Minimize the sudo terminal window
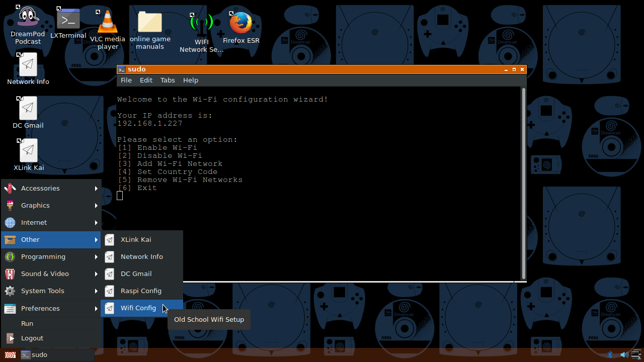644x362 pixels. coord(506,70)
